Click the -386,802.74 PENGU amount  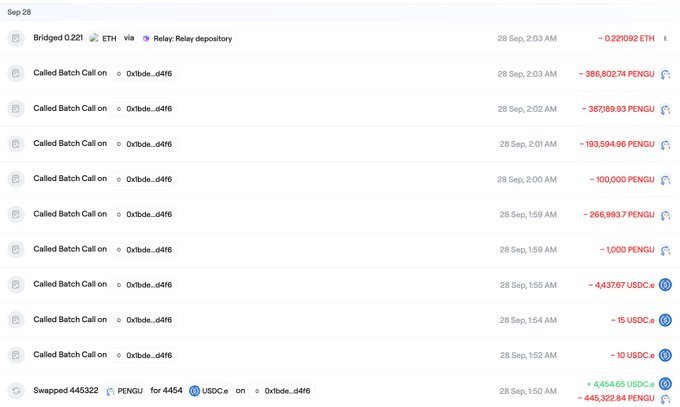[x=616, y=74]
